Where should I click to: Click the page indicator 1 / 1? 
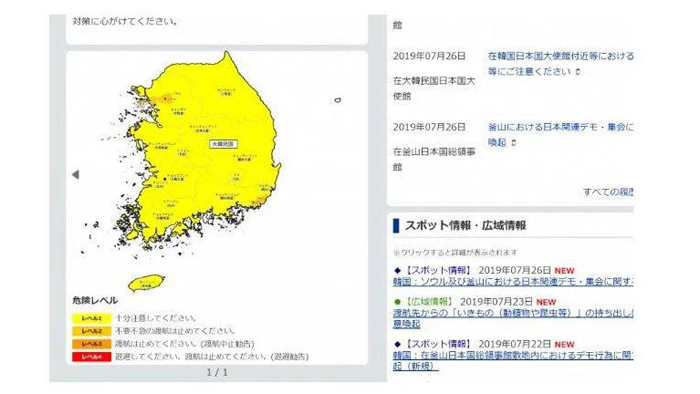[x=217, y=373]
